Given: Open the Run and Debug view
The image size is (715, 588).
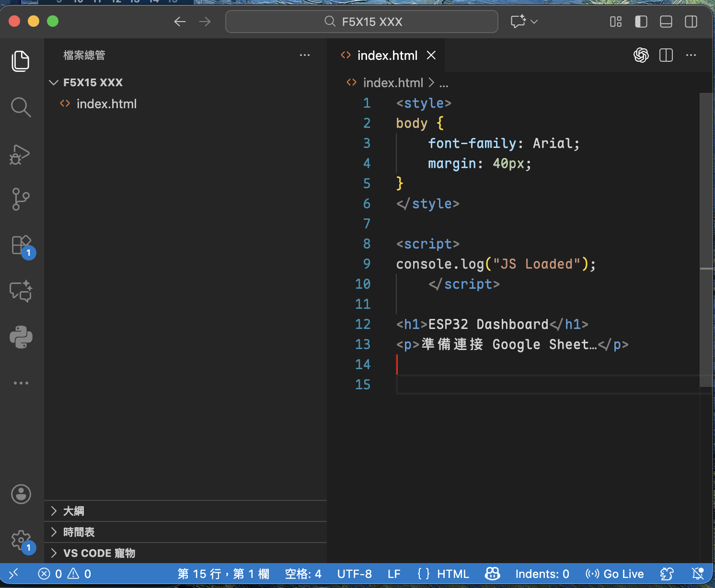Looking at the screenshot, I should [x=21, y=154].
